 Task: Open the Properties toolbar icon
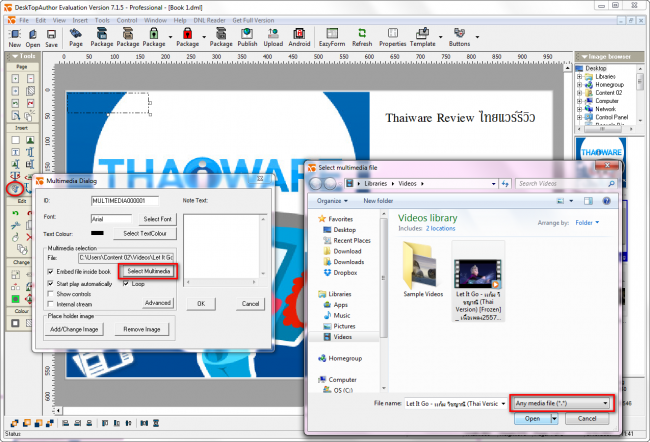pos(393,37)
